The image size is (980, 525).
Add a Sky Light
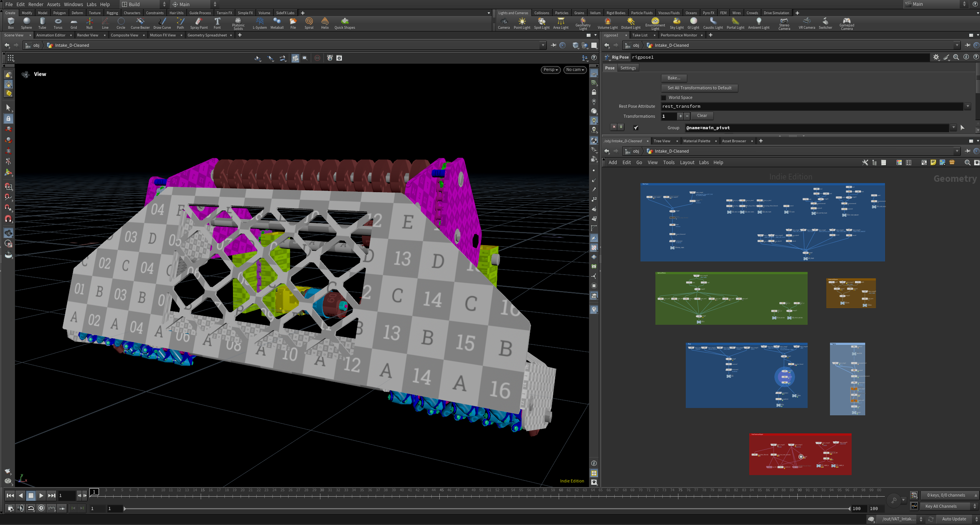tap(677, 23)
